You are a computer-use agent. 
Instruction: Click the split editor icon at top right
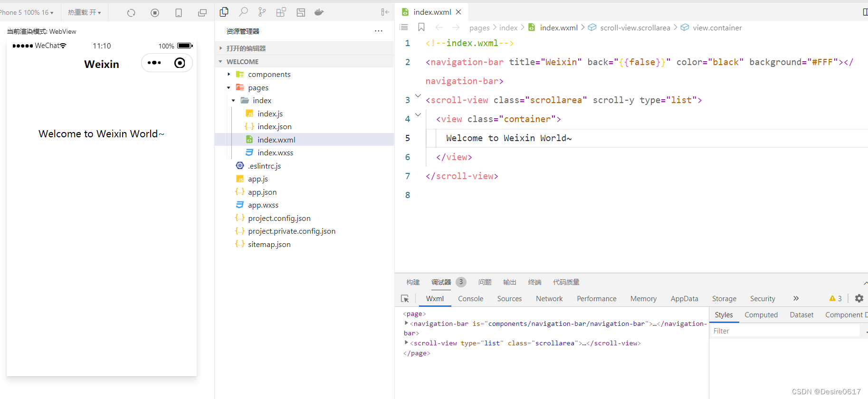(x=865, y=12)
